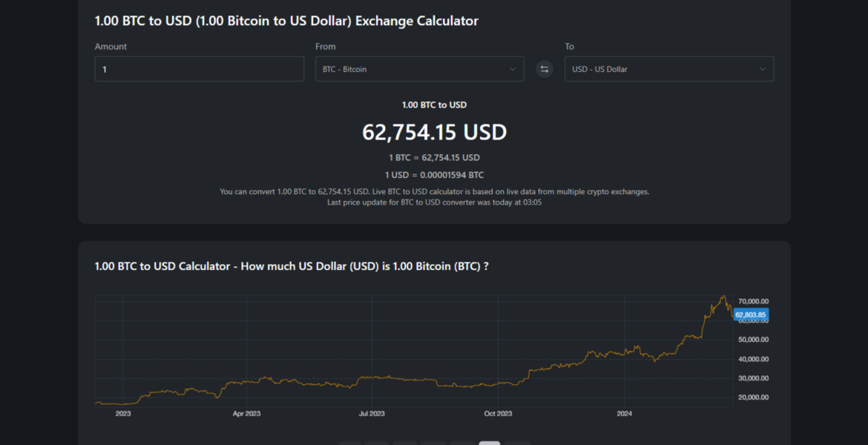Viewport: 868px width, 445px height.
Task: Click the swap currencies arrows icon
Action: point(545,69)
